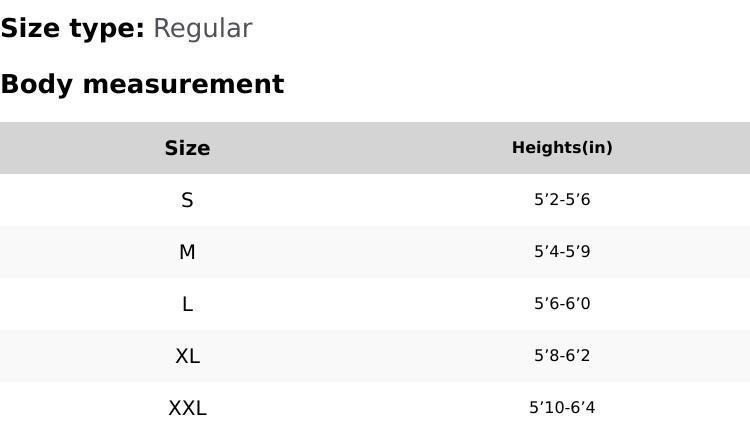The height and width of the screenshot is (434, 750).
Task: Select size M in the table
Action: tap(187, 252)
